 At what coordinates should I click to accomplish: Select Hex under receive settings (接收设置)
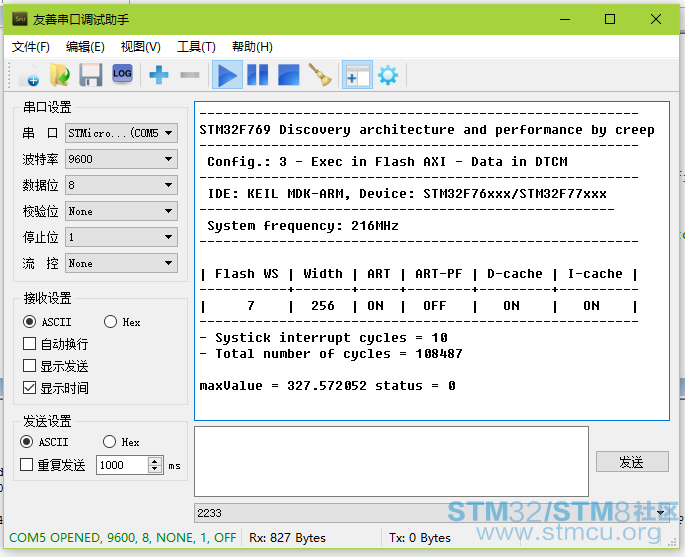click(122, 322)
